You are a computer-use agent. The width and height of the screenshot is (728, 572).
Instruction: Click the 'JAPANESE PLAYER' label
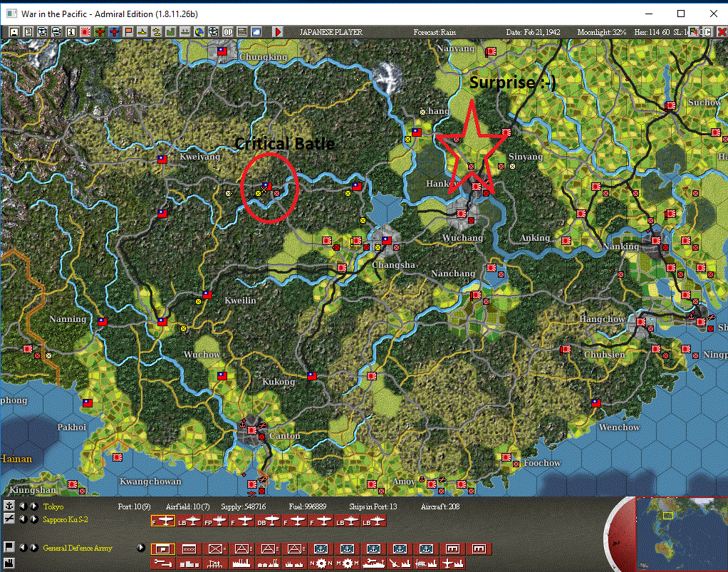tap(331, 32)
